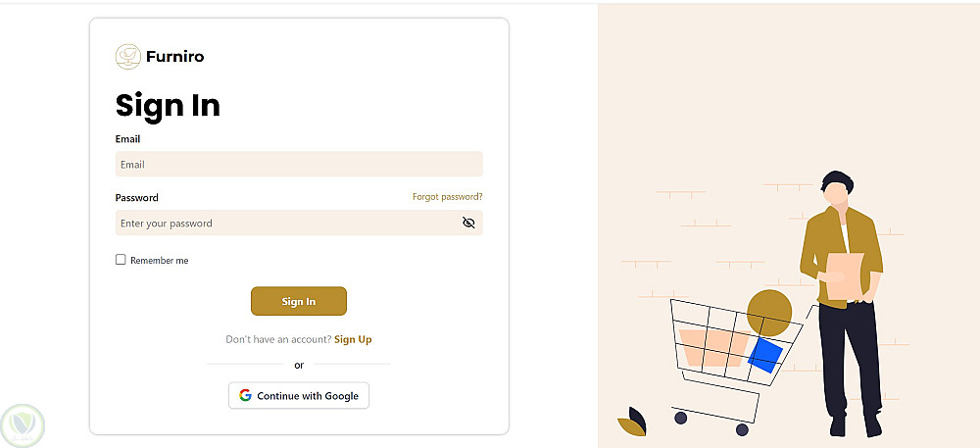
Task: Click the blue box inside the cart
Action: click(x=765, y=355)
